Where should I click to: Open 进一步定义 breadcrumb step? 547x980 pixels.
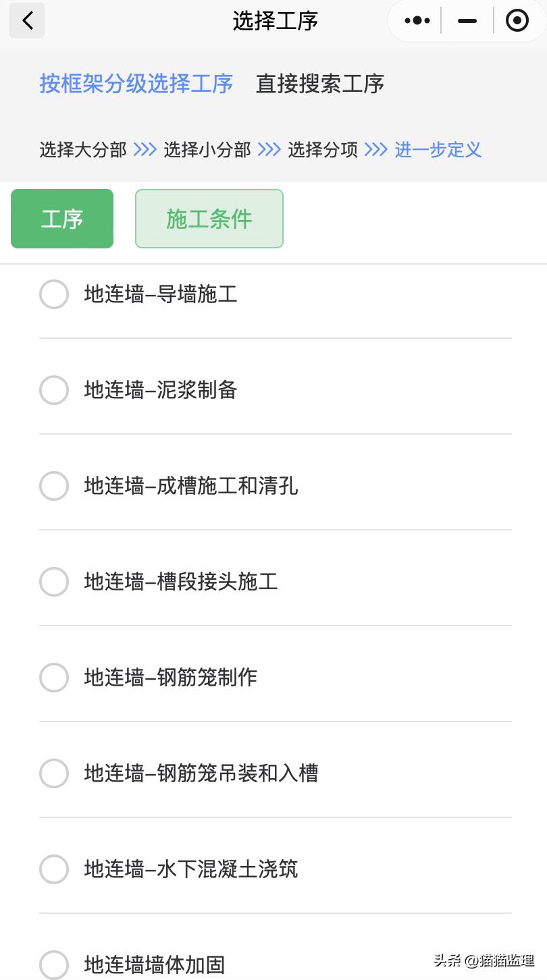pyautogui.click(x=438, y=149)
